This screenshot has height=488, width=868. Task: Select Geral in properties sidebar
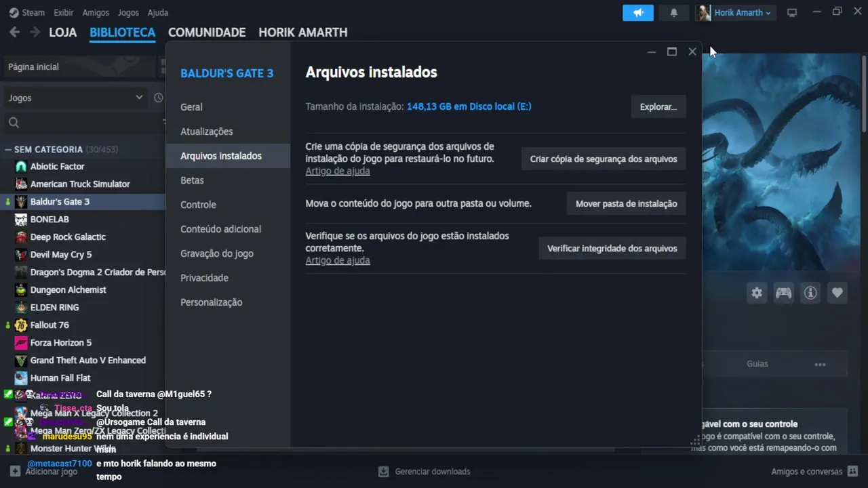point(228,107)
